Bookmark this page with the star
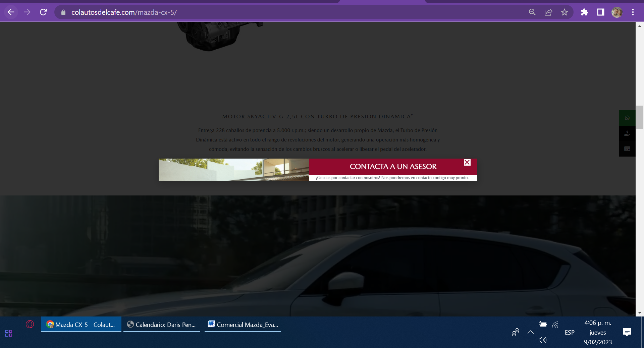Image resolution: width=644 pixels, height=348 pixels. (x=565, y=12)
